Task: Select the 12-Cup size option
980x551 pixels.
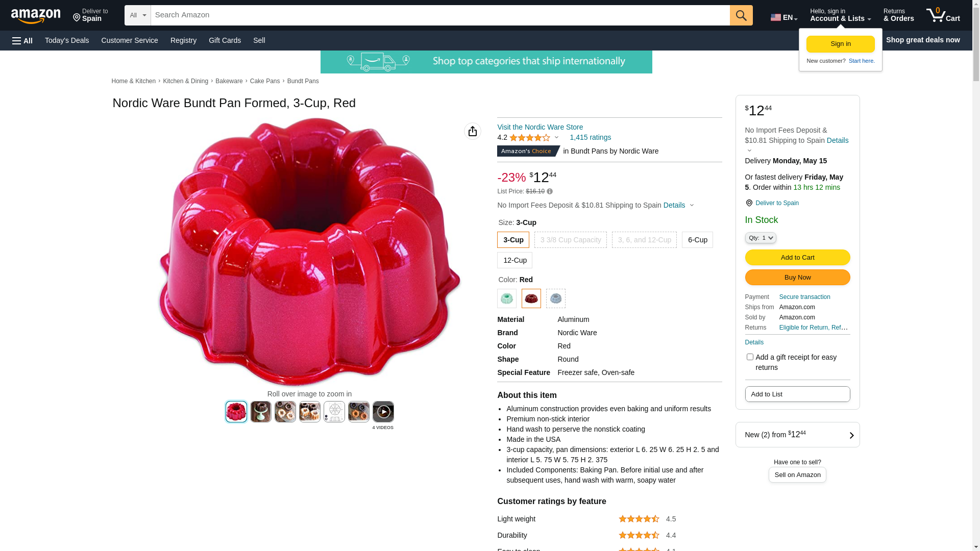Action: [x=514, y=260]
